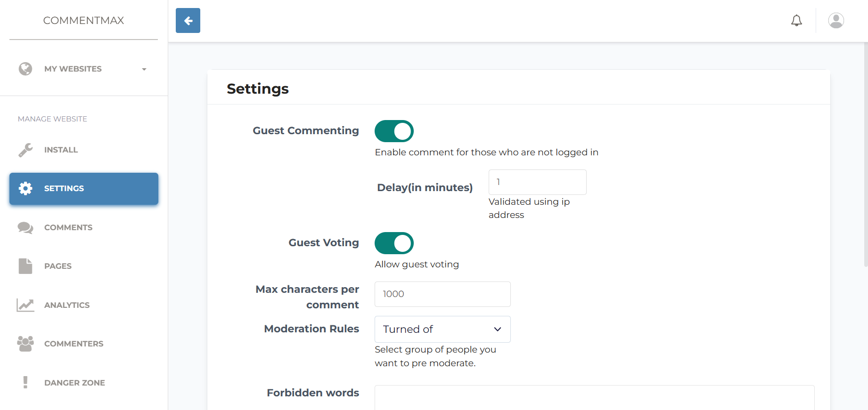
Task: Click the Settings page heading
Action: coord(258,88)
